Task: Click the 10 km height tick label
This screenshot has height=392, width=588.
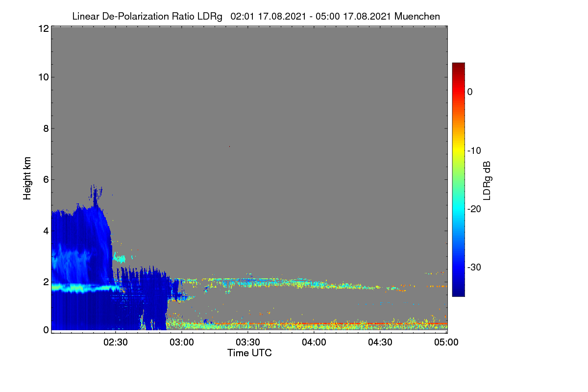Action: click(43, 77)
